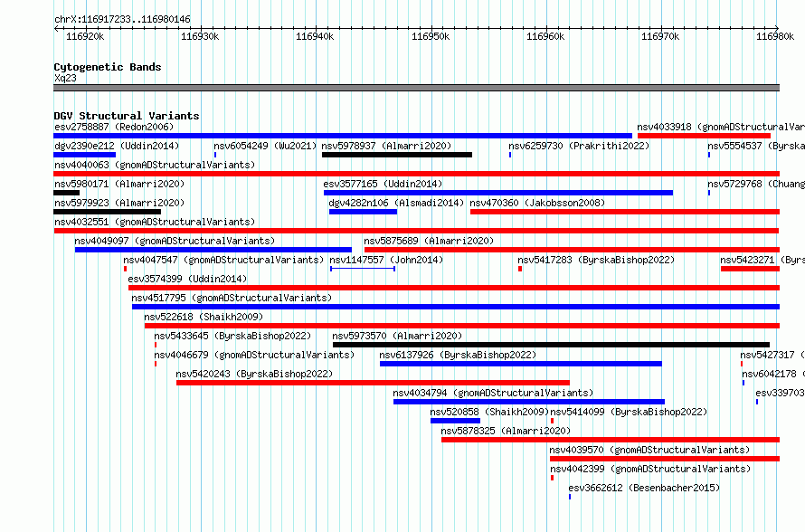Open nsv5979923 (Almarri2020) variant
Image resolution: width=805 pixels, height=532 pixels.
(119, 203)
